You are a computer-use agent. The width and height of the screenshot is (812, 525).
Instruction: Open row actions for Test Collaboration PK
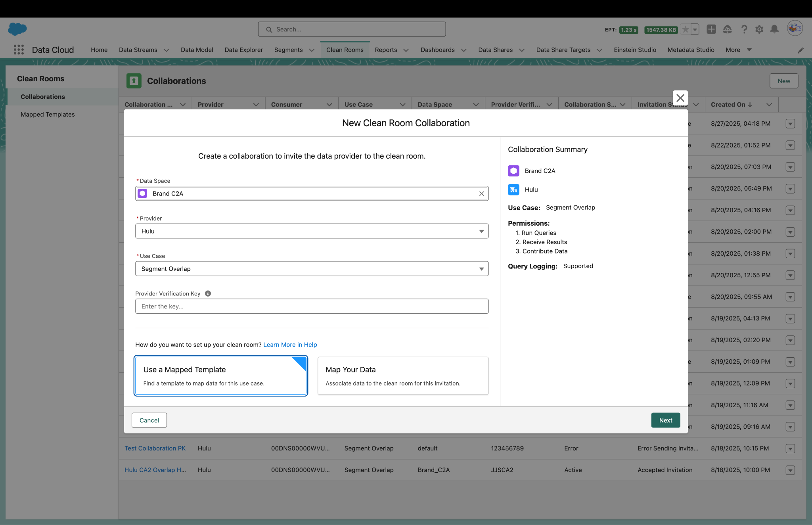pyautogui.click(x=790, y=448)
